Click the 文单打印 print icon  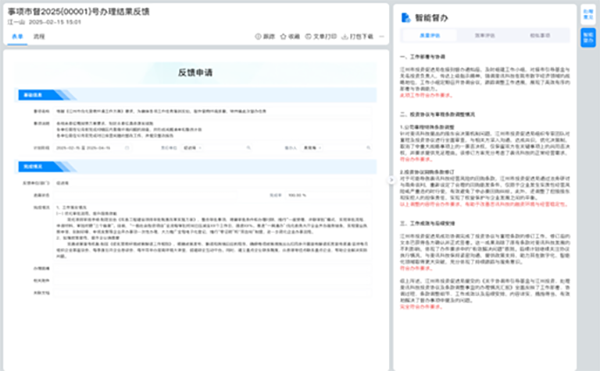coord(308,36)
